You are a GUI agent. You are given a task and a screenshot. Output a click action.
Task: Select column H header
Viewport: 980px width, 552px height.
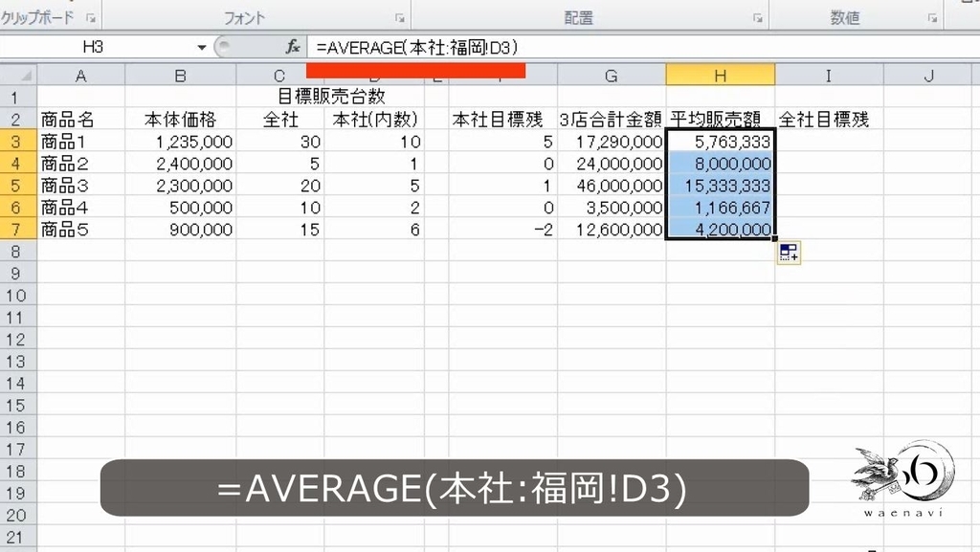[720, 76]
